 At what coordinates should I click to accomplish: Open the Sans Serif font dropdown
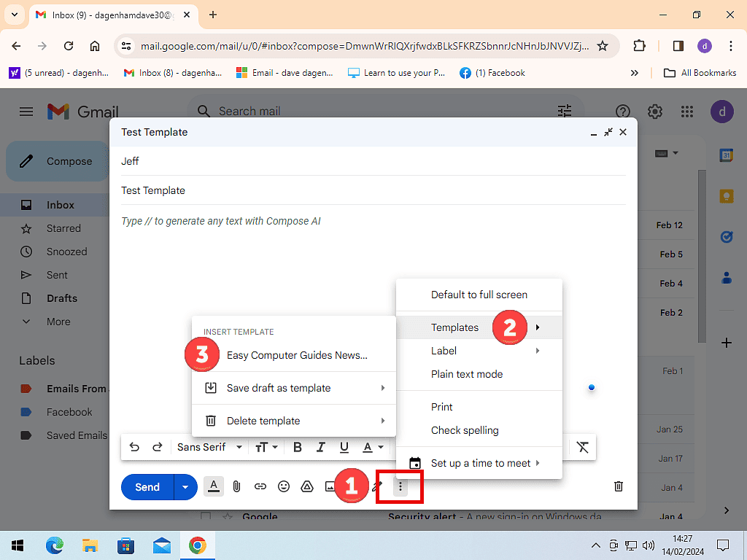tap(209, 447)
